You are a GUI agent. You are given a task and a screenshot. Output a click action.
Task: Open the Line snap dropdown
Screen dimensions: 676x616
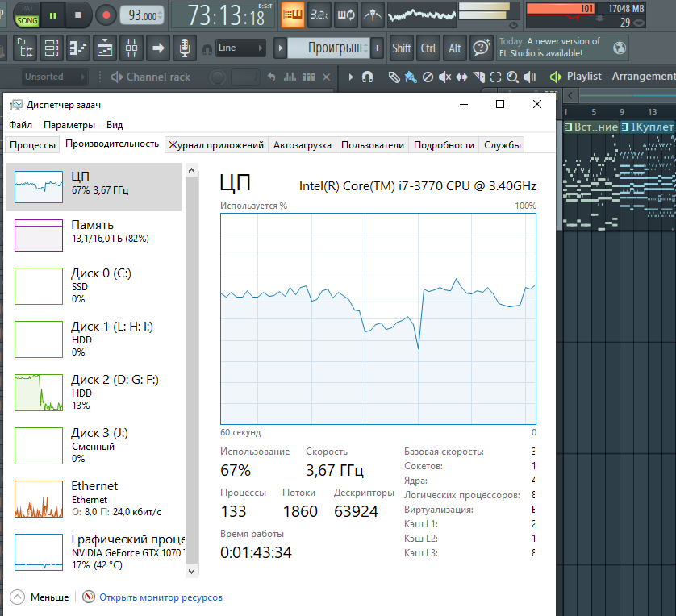coord(240,48)
